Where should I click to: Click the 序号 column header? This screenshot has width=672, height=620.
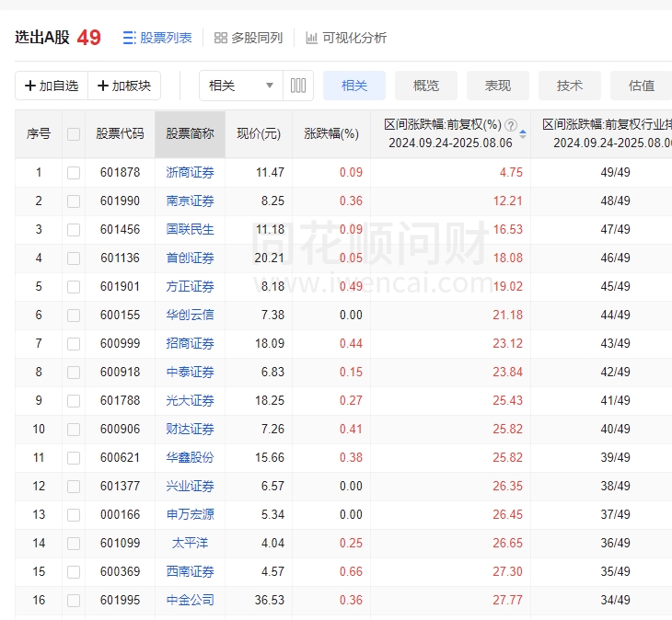tap(39, 134)
